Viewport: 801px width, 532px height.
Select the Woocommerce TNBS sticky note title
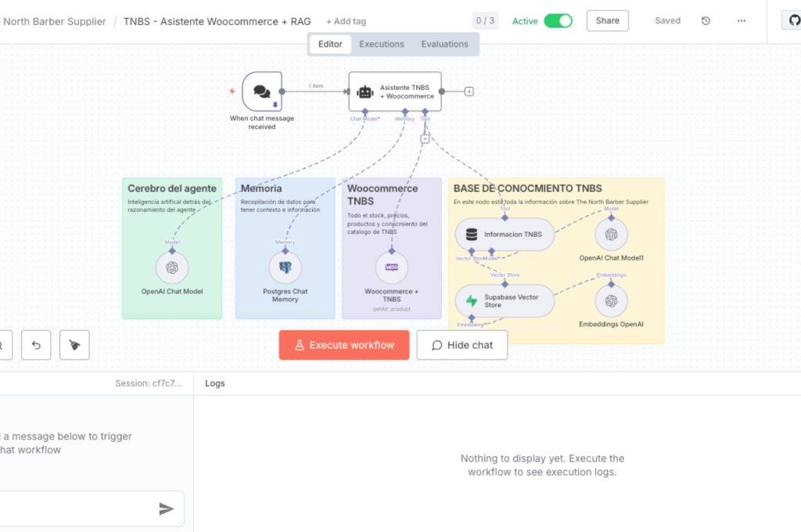[382, 195]
